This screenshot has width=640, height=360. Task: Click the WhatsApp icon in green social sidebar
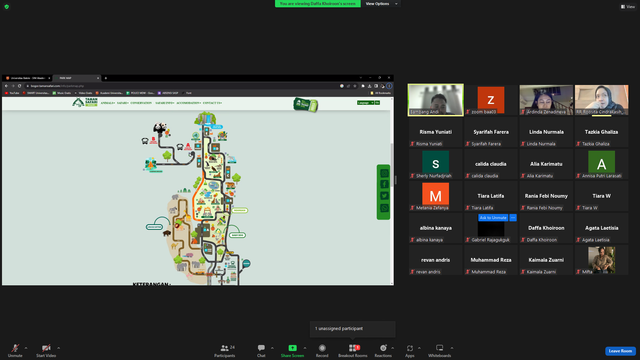[x=384, y=208]
